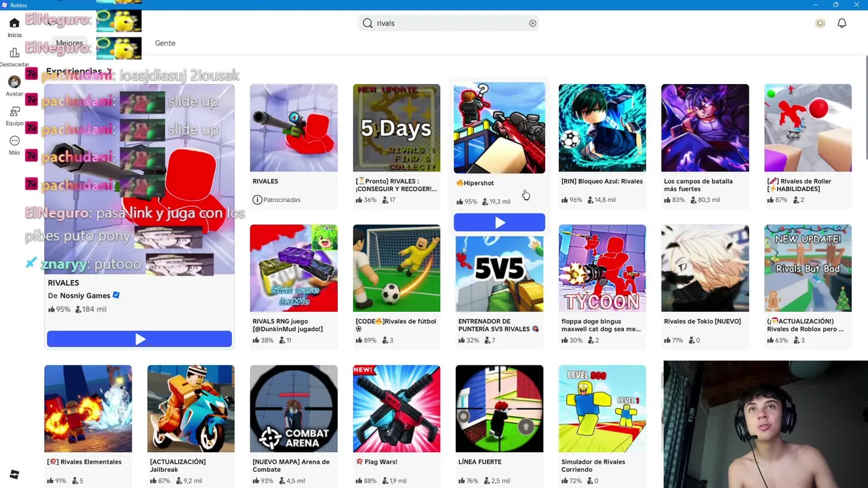The width and height of the screenshot is (868, 488).
Task: Open the TYCOON floppa doge thumbnail
Action: click(x=602, y=268)
